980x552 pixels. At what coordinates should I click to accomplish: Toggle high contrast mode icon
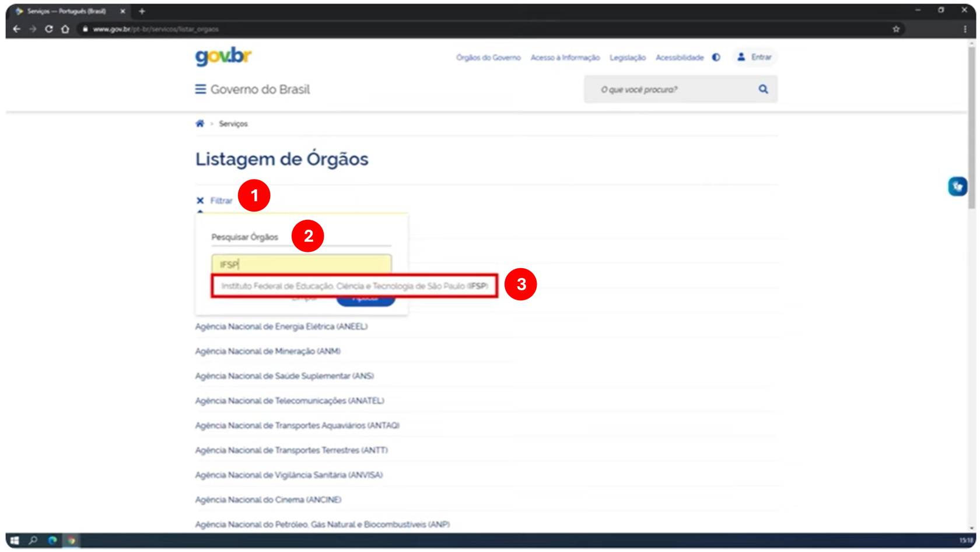click(x=716, y=57)
